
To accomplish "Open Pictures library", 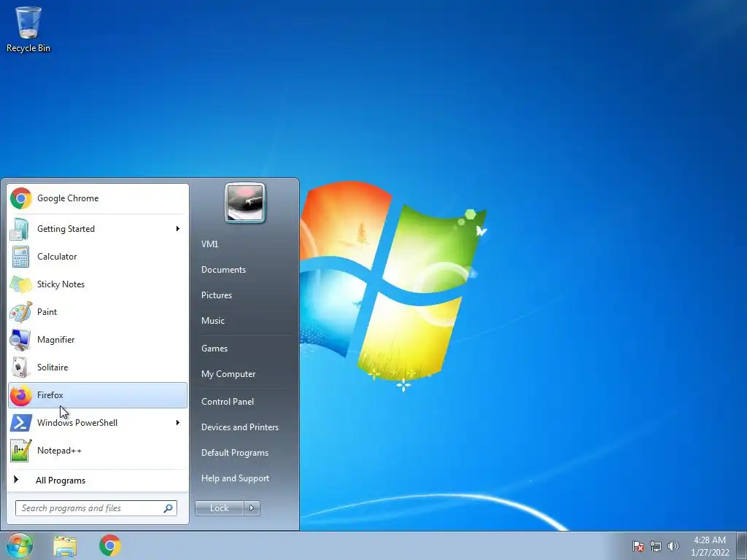I will click(217, 295).
